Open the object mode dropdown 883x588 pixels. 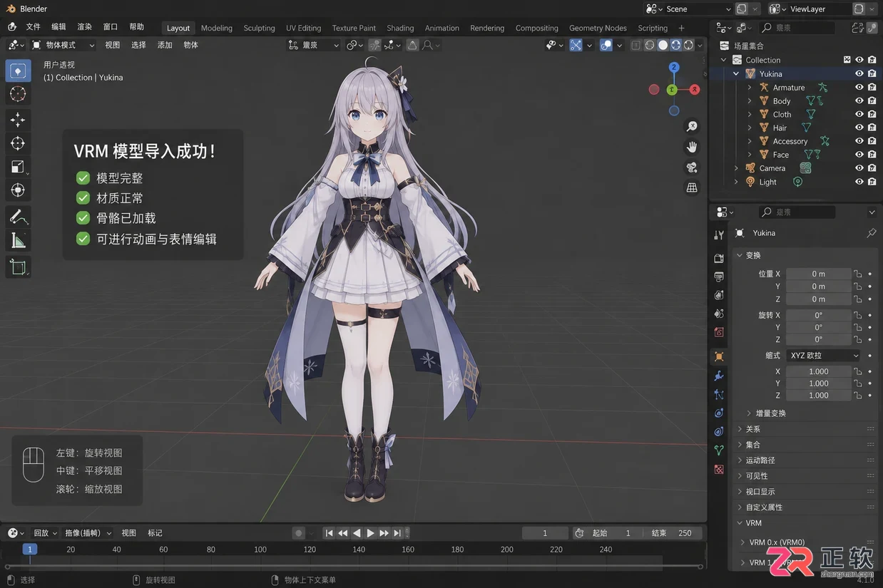point(63,45)
